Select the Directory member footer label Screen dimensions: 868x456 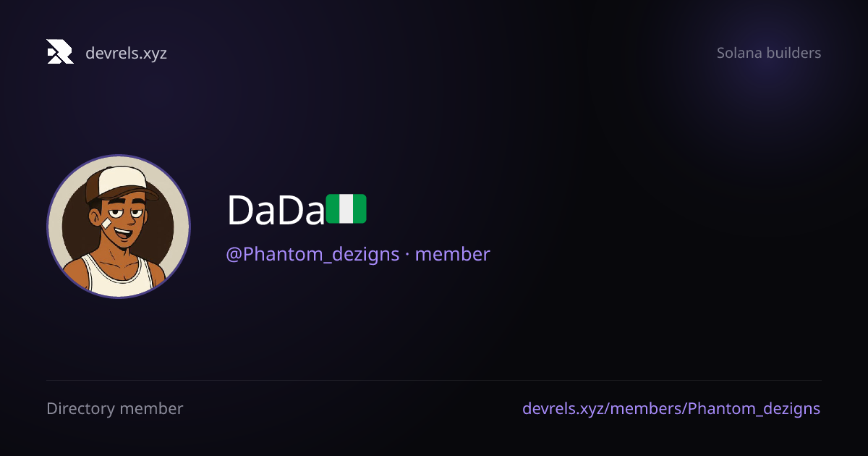[115, 408]
